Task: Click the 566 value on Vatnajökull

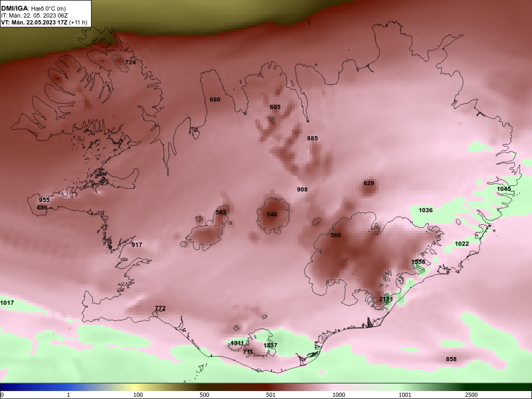Action: coord(336,235)
